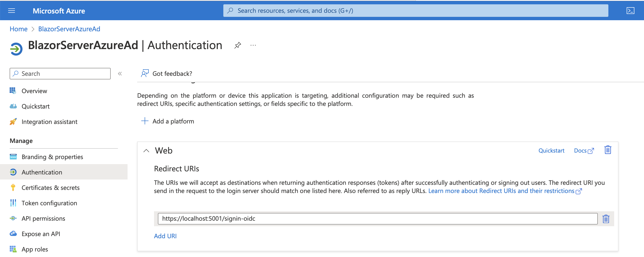Screen dimensions: 644x257
Task: Collapse the Web platform section
Action: pos(146,151)
